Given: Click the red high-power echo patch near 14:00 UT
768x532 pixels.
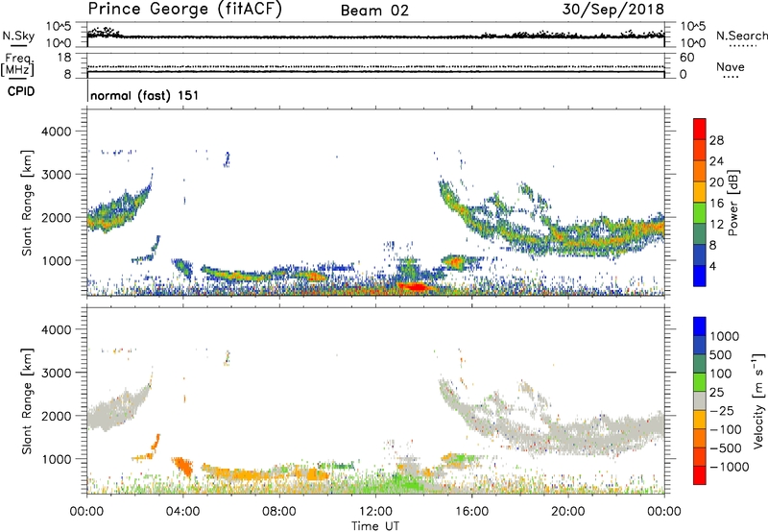Looking at the screenshot, I should (417, 286).
